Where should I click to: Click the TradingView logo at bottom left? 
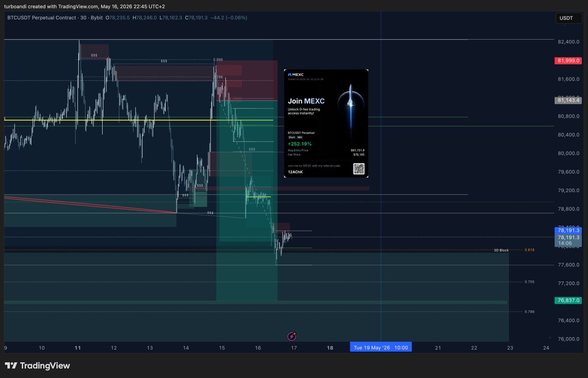(37, 366)
